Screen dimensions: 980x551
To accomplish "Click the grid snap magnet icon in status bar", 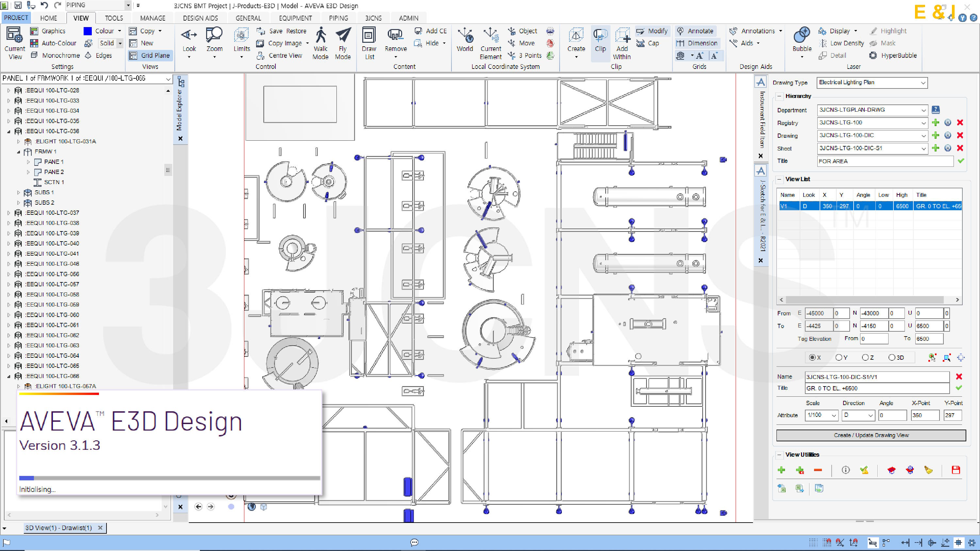I will click(827, 542).
